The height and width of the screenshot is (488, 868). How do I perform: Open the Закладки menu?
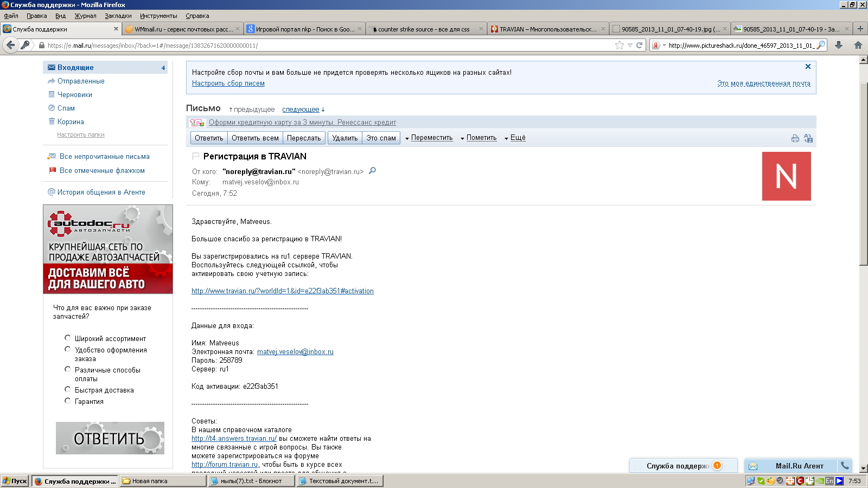pos(118,16)
